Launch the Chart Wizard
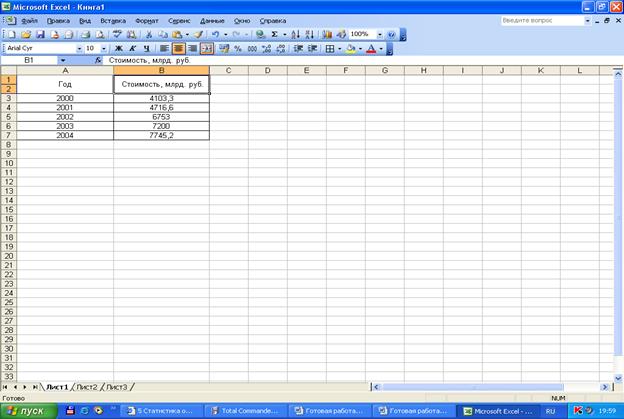 pos(327,35)
